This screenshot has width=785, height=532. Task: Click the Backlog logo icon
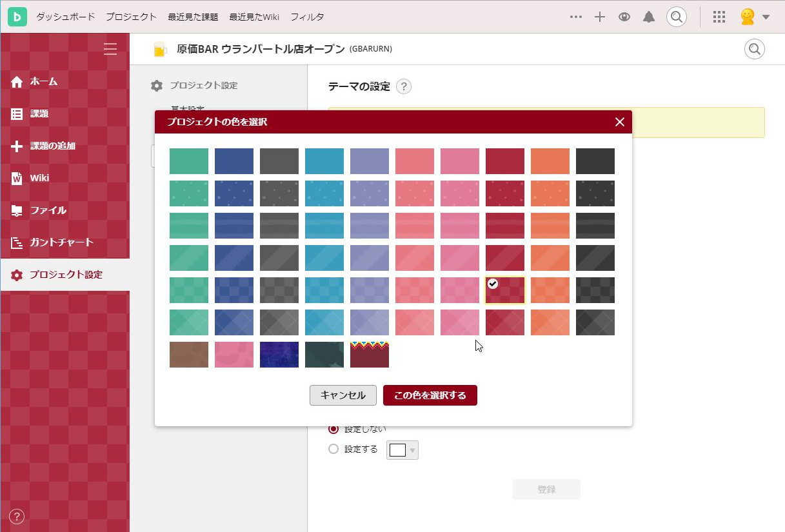[x=17, y=17]
